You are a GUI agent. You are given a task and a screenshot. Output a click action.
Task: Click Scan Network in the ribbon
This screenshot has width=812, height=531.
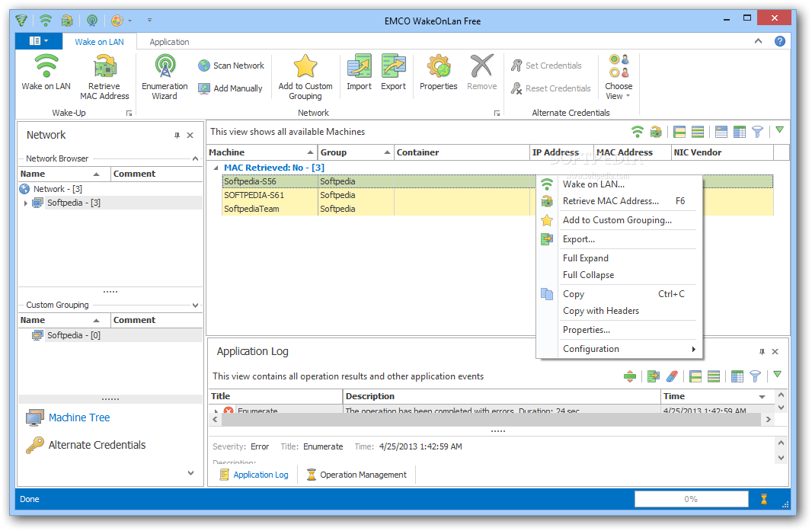point(231,66)
